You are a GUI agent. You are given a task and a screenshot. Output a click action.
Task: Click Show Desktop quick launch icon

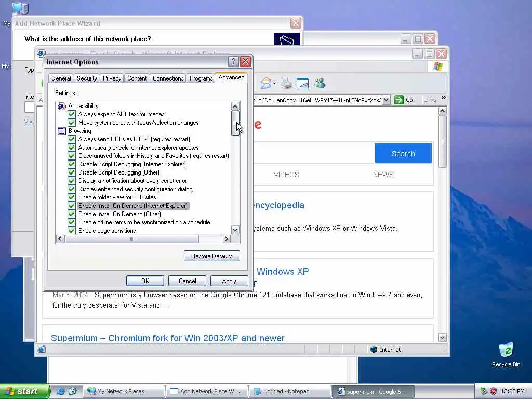point(72,391)
